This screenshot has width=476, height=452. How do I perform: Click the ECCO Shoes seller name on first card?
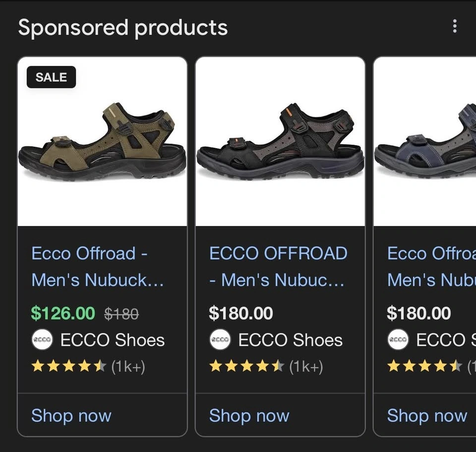[x=112, y=340]
